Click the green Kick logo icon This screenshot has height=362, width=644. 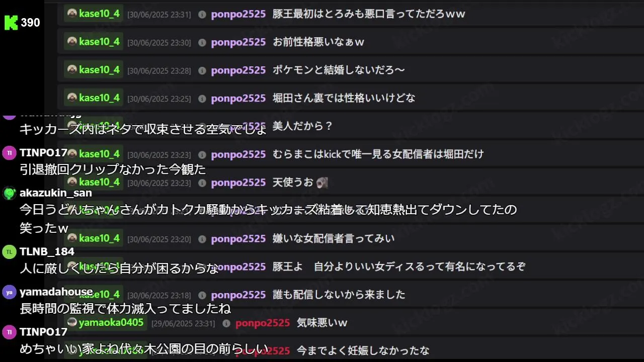pos(11,23)
